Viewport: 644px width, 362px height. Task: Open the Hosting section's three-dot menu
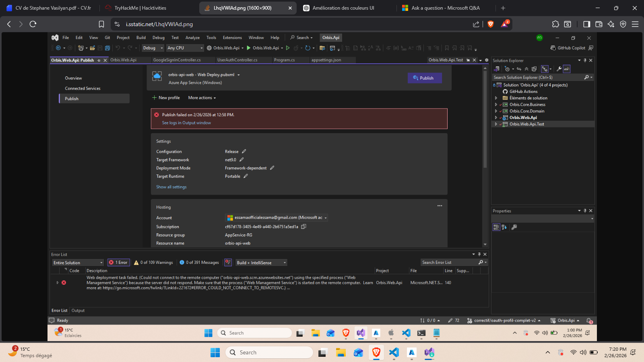coord(440,206)
